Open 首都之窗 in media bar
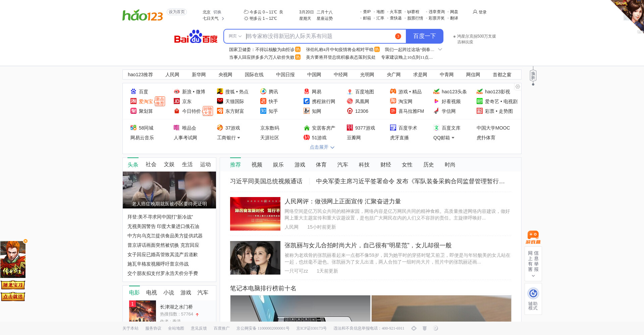Image resolution: width=644 pixels, height=335 pixels. [x=502, y=75]
